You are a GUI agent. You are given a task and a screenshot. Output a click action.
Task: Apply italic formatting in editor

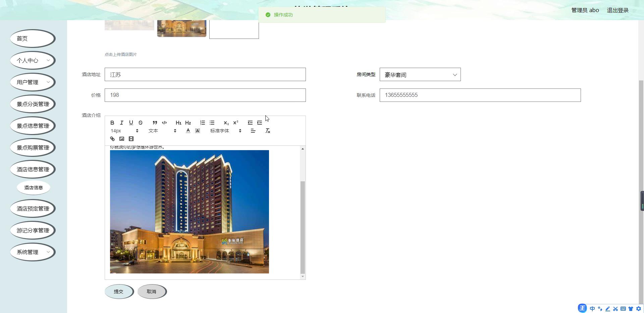click(x=122, y=123)
